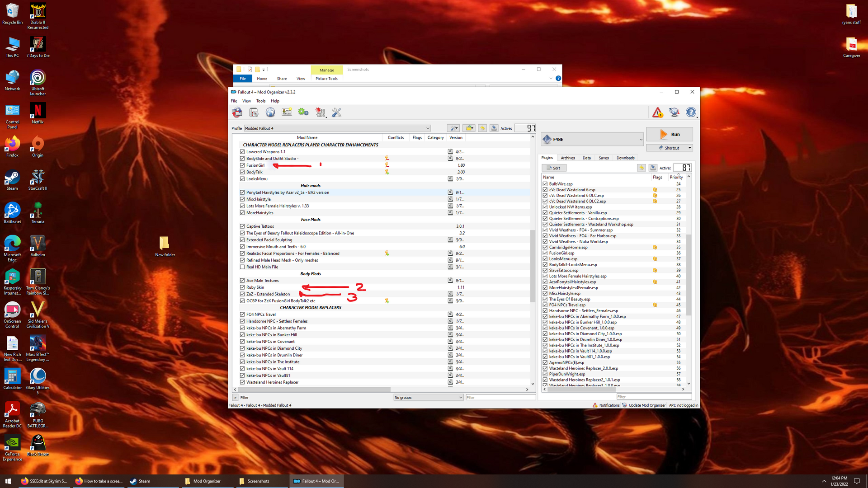Click the Nexus globe toolbar icon
The width and height of the screenshot is (868, 488).
pos(270,113)
